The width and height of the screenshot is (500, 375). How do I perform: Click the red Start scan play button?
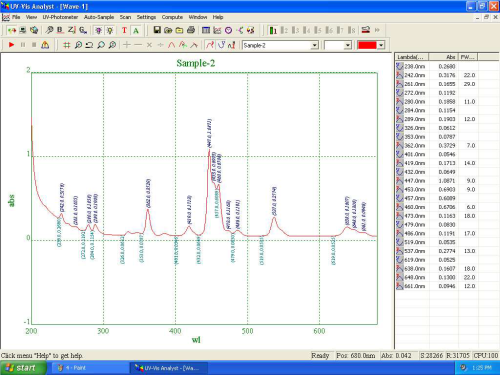click(x=12, y=45)
